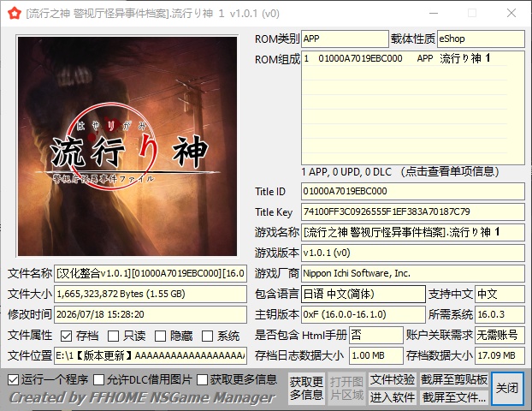Click the 主钥版本 0xF field
Screen dimensions: 532x411
click(x=364, y=314)
